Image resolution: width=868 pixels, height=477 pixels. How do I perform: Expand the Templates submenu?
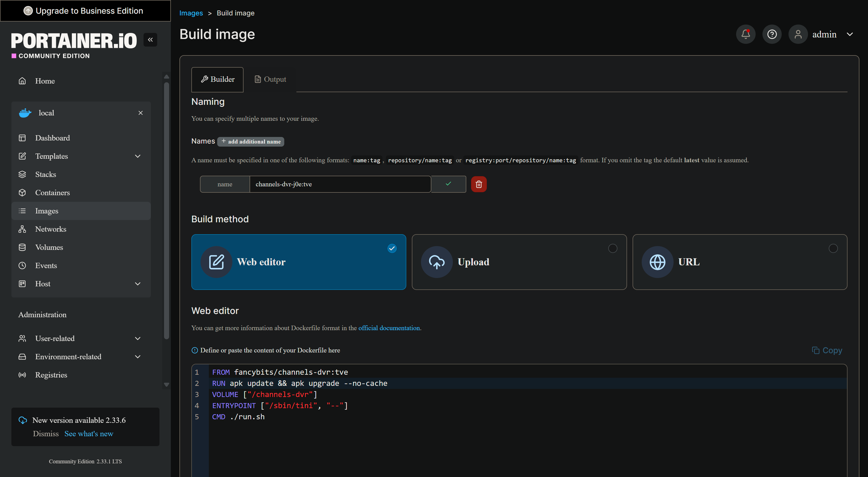137,156
